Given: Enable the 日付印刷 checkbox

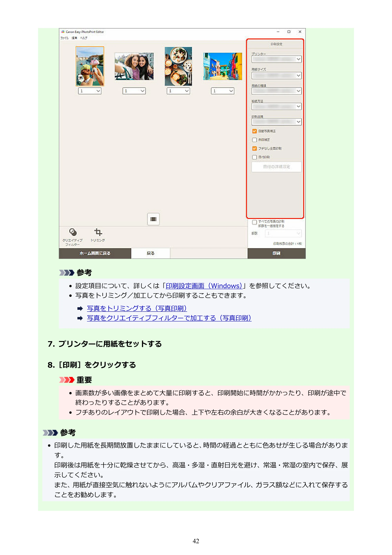Looking at the screenshot, I should (x=254, y=157).
